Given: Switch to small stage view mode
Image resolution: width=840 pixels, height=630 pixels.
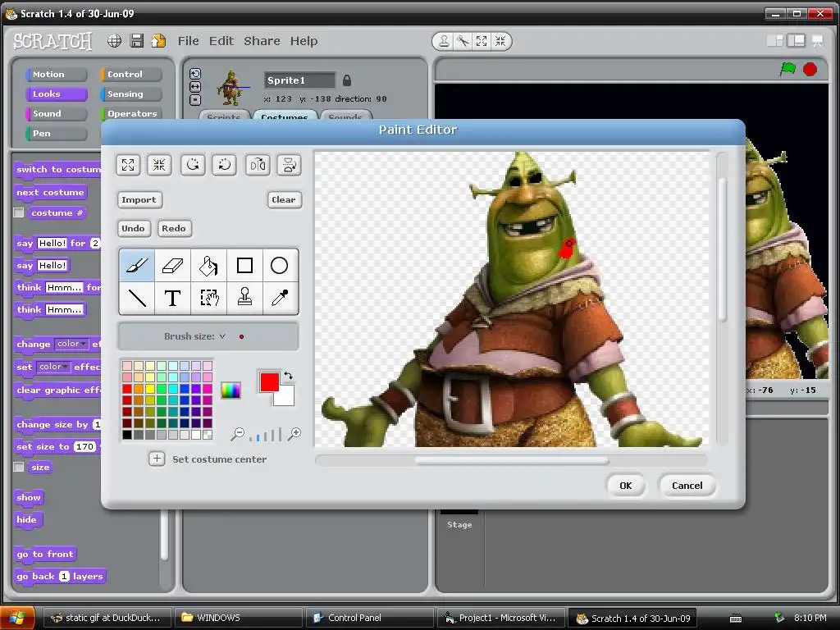Looking at the screenshot, I should tap(774, 41).
